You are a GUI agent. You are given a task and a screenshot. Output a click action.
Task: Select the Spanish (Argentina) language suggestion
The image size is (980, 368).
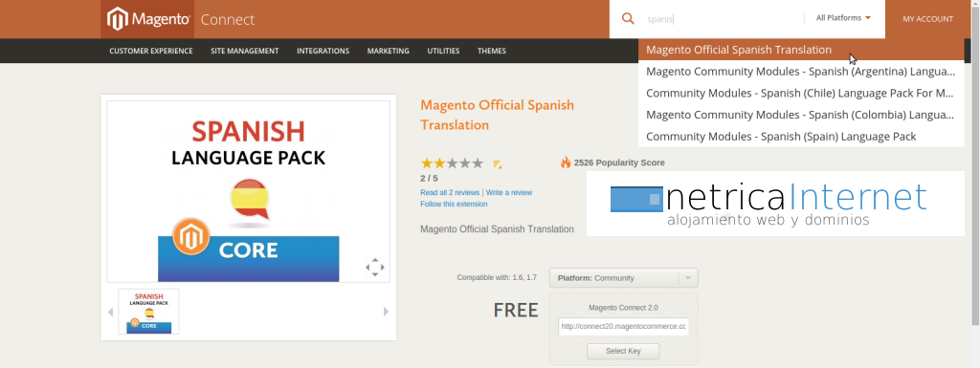(x=801, y=72)
